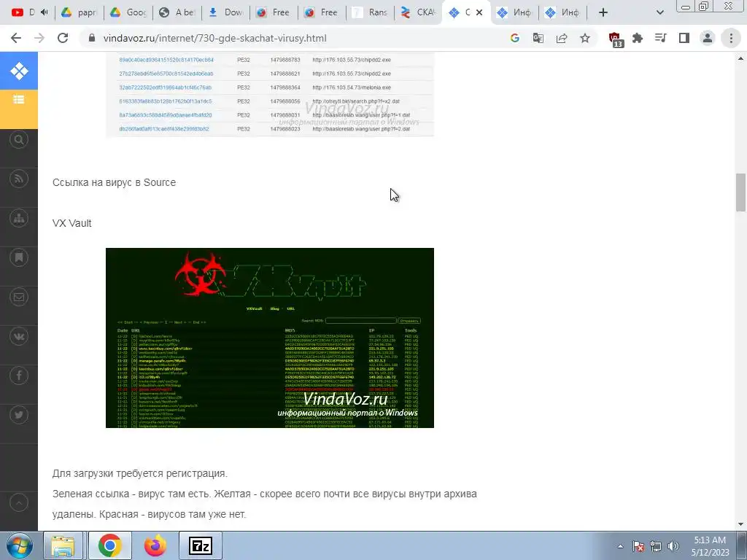View site security lock icon

(92, 38)
